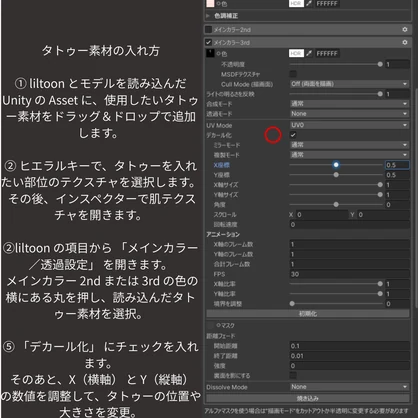
Task: Click the 不透明度 value field
Action: [397, 64]
